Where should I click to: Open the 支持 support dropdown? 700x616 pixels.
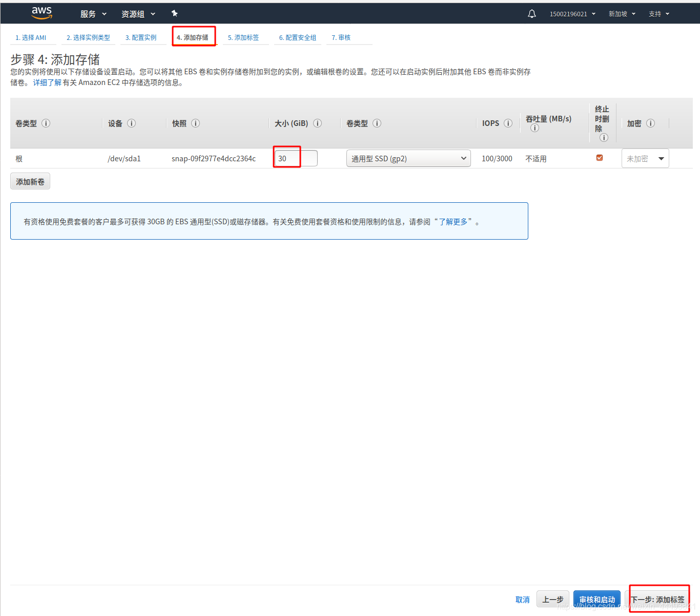pos(659,14)
